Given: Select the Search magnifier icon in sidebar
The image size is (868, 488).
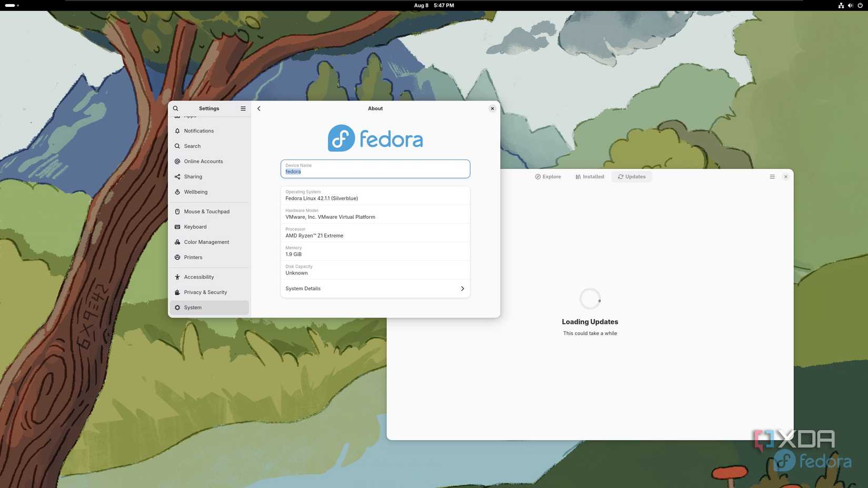Looking at the screenshot, I should pyautogui.click(x=177, y=146).
